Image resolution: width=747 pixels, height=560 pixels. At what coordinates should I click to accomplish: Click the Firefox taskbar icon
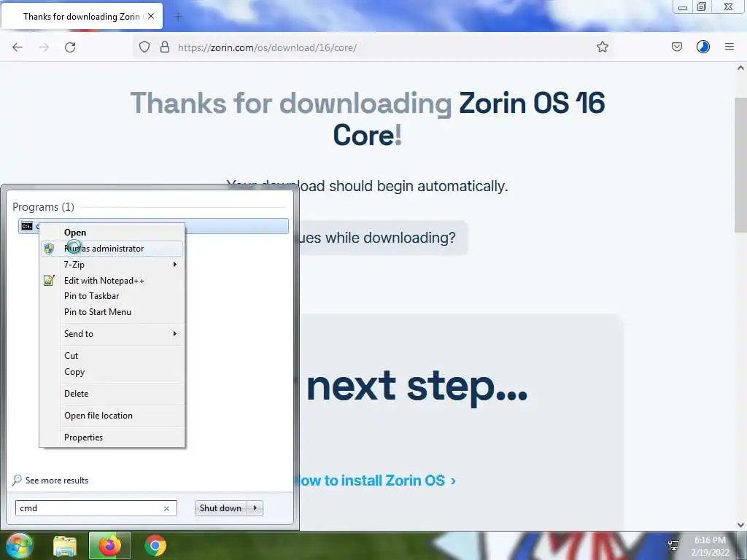pyautogui.click(x=109, y=545)
